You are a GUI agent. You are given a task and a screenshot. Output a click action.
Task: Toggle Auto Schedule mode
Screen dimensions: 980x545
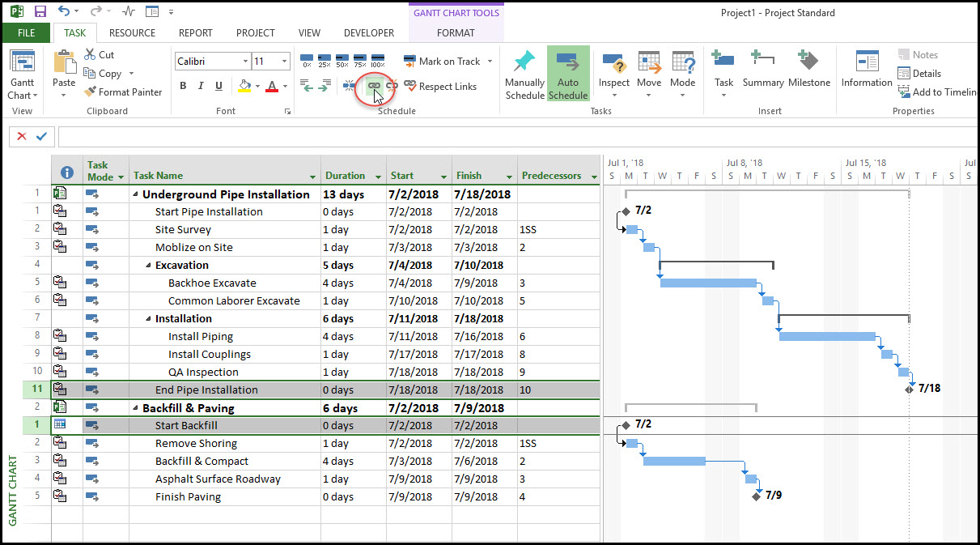click(568, 75)
